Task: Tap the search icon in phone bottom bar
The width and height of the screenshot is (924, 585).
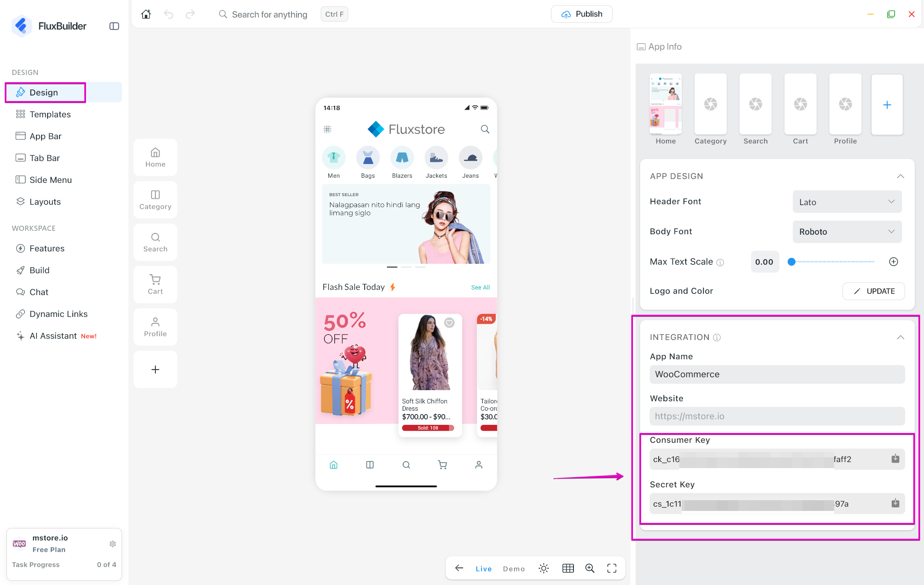Action: pos(407,465)
